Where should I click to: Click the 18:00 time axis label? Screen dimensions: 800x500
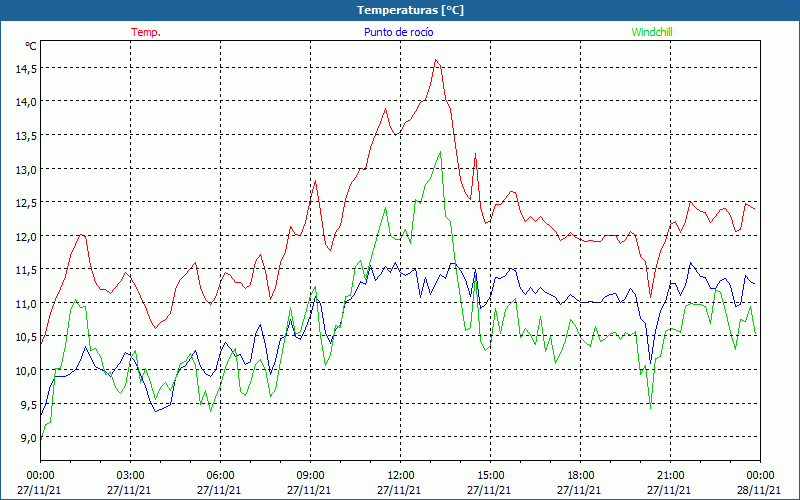tap(580, 476)
